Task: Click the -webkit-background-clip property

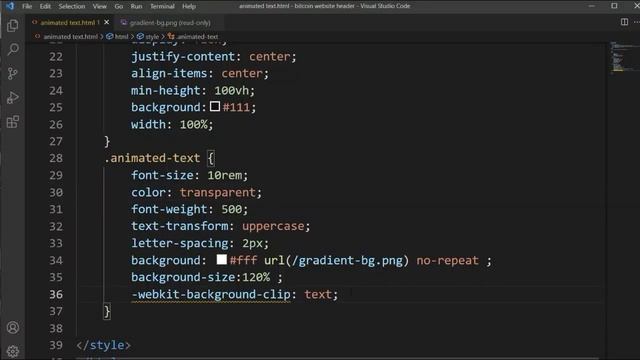Action: (211, 294)
